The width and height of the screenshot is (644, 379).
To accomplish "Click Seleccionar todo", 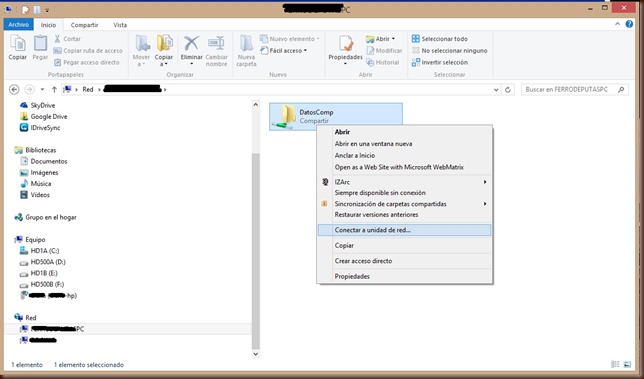I will 439,39.
